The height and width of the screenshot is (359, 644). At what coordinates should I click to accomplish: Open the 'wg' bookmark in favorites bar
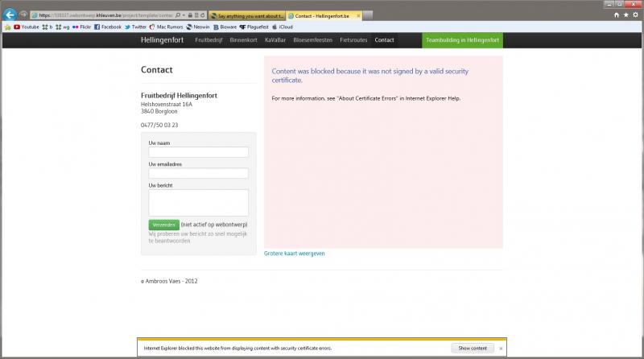point(63,27)
